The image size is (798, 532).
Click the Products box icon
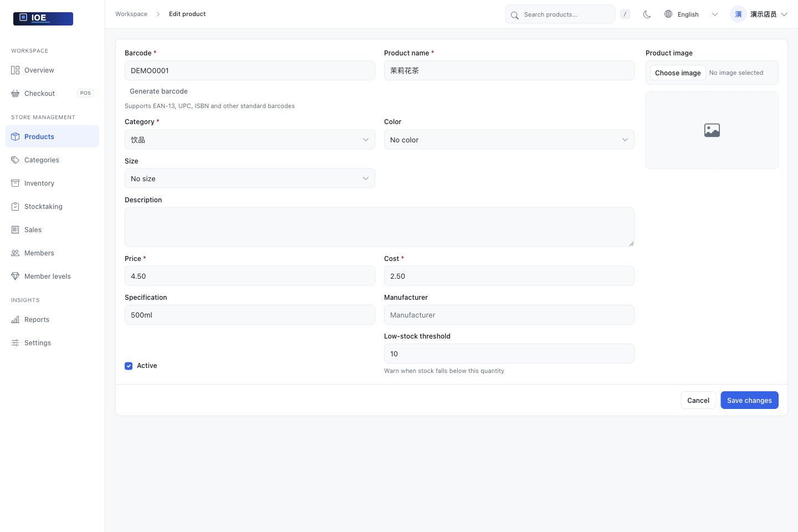pos(16,137)
